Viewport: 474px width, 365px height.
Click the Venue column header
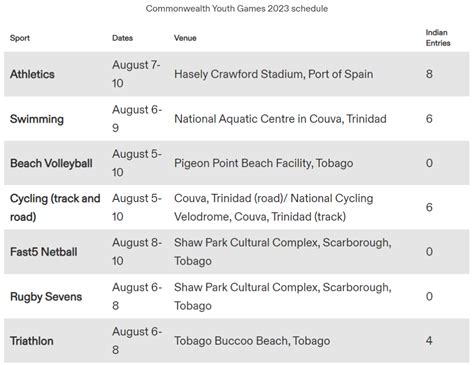(185, 38)
